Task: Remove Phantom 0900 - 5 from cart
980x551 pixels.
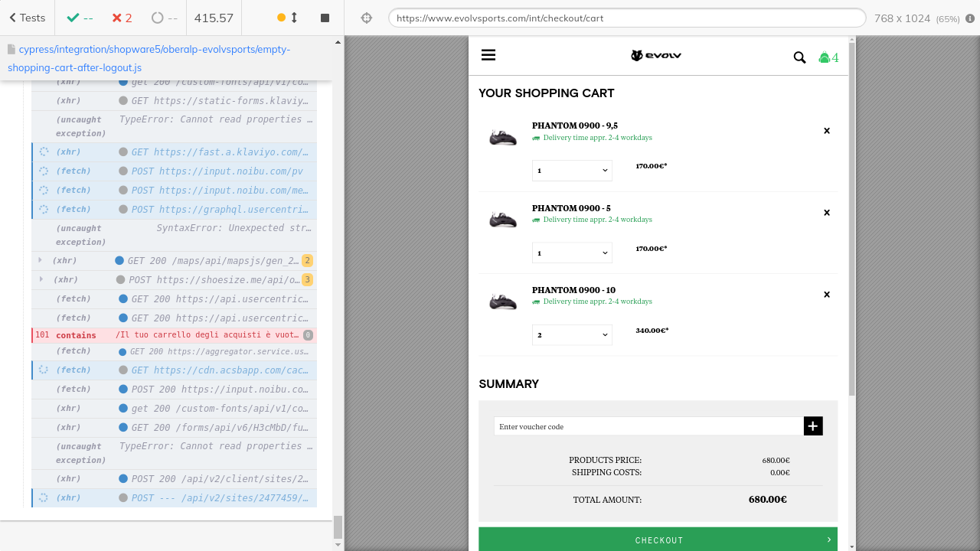Action: (x=826, y=213)
